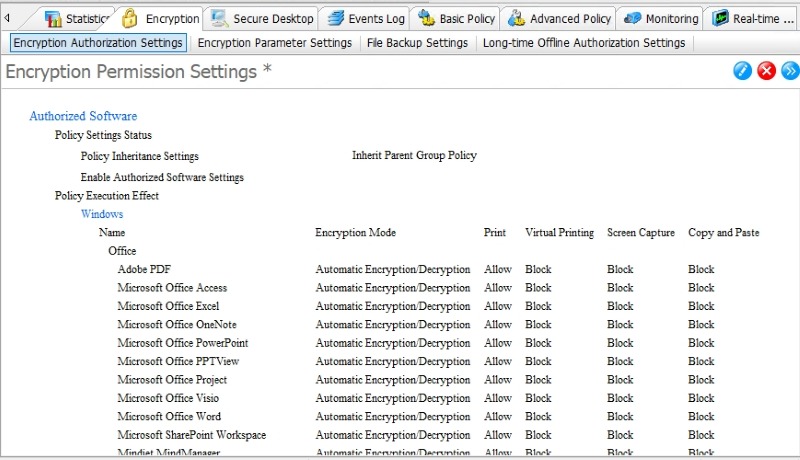This screenshot has height=460, width=800.
Task: Click the Name column header
Action: 112,233
